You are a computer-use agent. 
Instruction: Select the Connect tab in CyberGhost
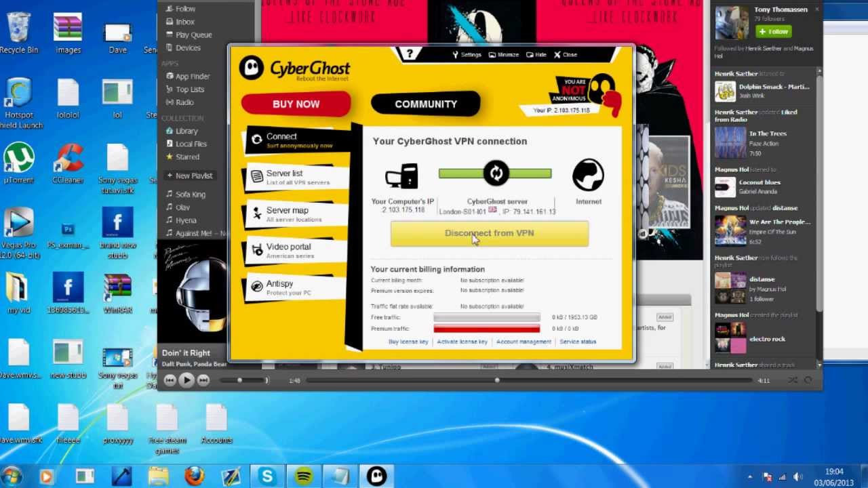[297, 140]
